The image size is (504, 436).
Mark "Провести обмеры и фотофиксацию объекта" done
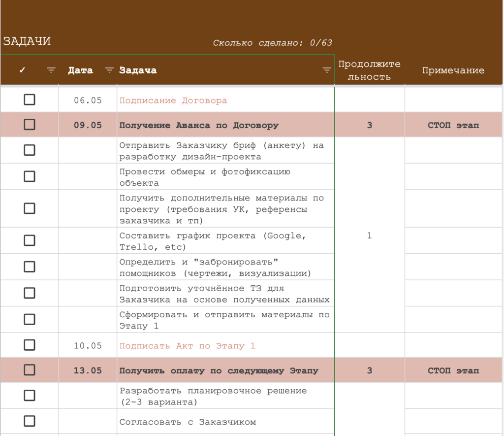click(x=29, y=176)
